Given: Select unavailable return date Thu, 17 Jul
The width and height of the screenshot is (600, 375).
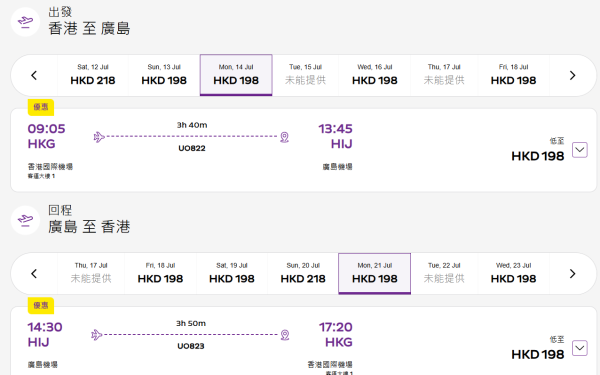Looking at the screenshot, I should (x=91, y=273).
